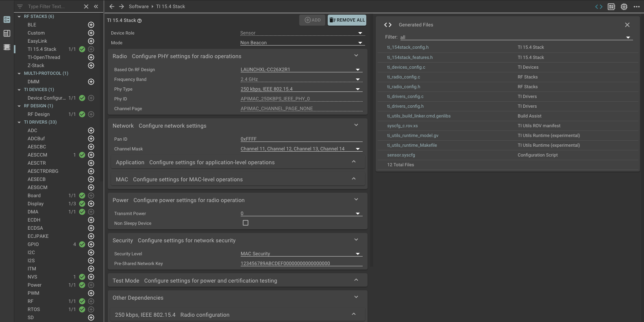Image resolution: width=644 pixels, height=322 pixels.
Task: Collapse the module sidebar with double chevron
Action: [x=96, y=7]
